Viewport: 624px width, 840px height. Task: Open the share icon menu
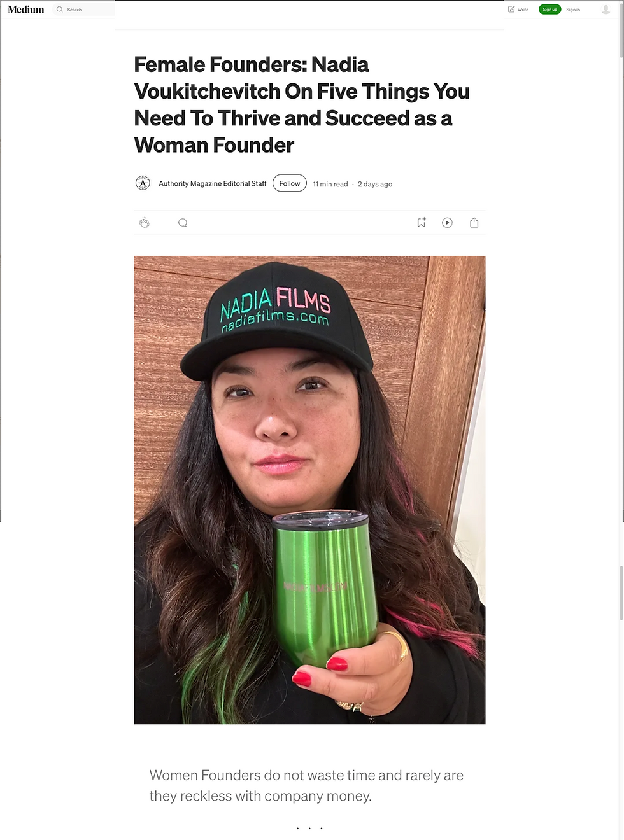(474, 223)
